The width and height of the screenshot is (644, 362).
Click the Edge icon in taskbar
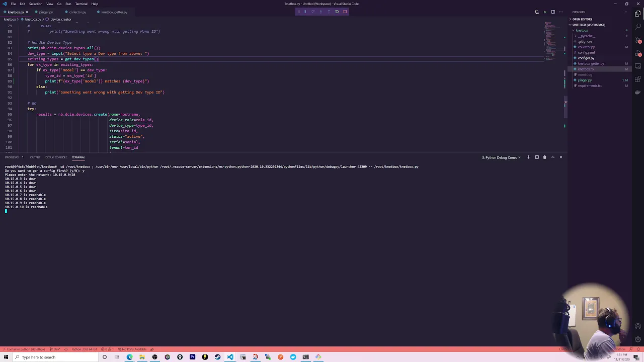(129, 357)
